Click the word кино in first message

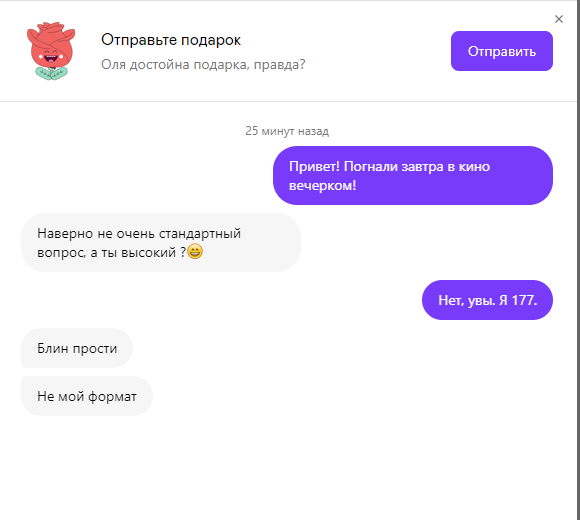474,167
